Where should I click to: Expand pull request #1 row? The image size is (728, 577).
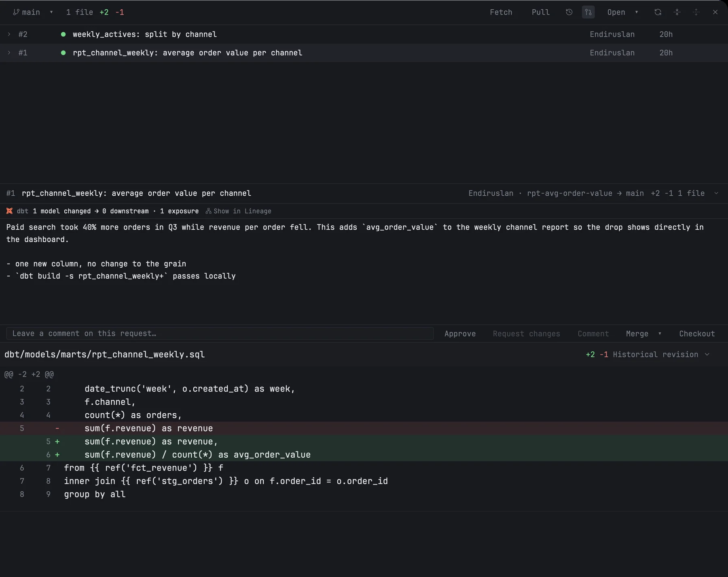9,53
